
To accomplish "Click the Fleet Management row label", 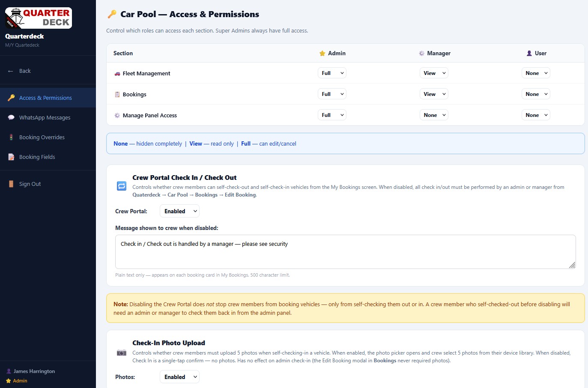I will [146, 74].
